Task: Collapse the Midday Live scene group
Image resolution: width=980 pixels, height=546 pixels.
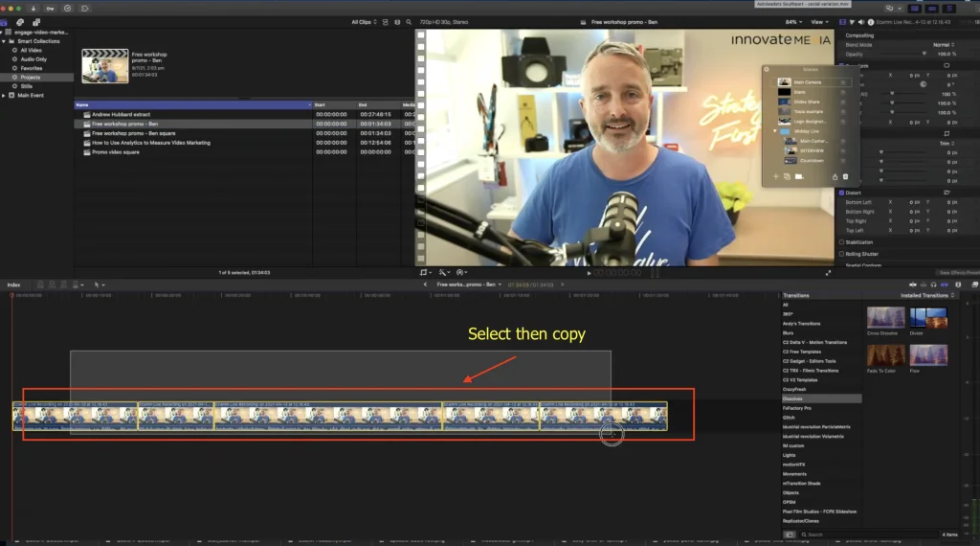Action: coord(775,131)
